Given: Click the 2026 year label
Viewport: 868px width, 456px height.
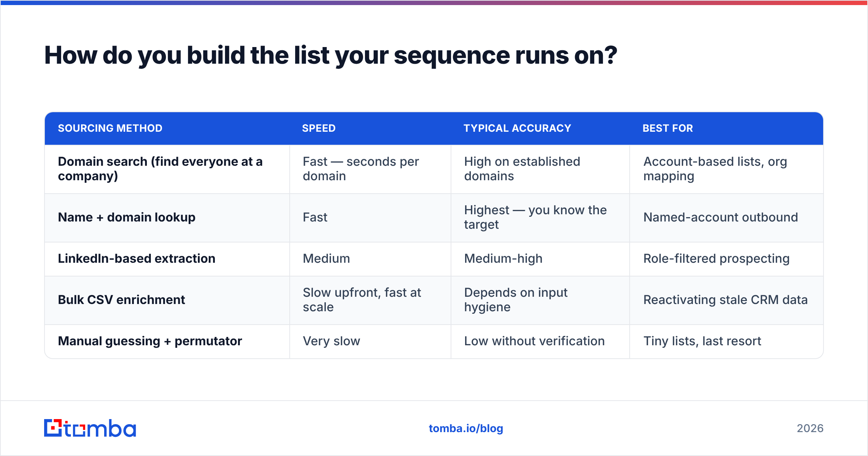Looking at the screenshot, I should [x=810, y=428].
